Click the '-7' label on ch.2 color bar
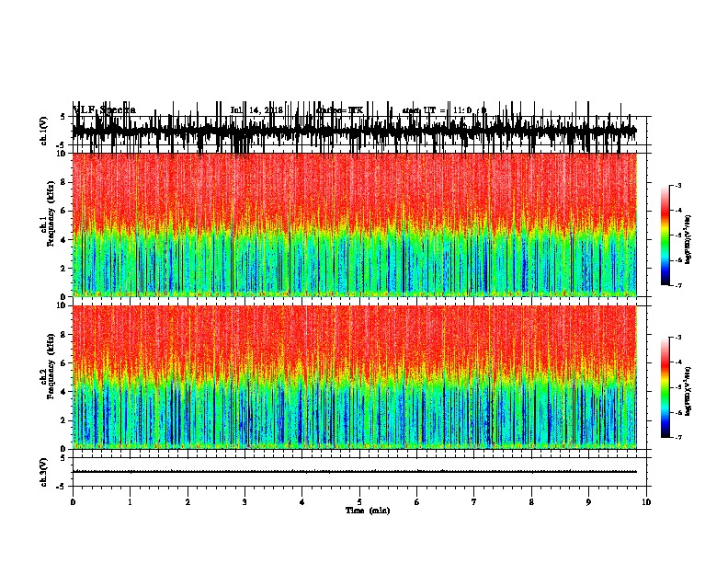The width and height of the screenshot is (728, 563). (677, 438)
